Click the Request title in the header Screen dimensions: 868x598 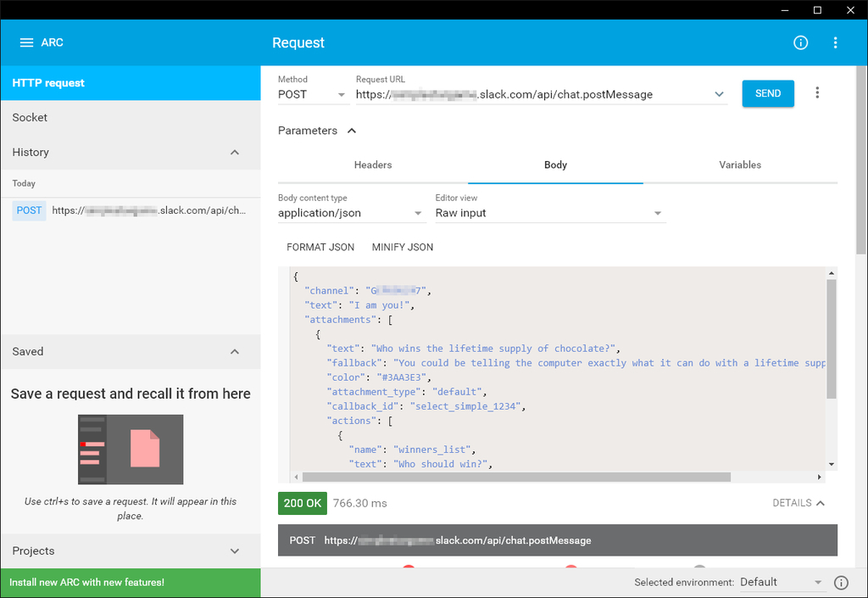(x=298, y=42)
